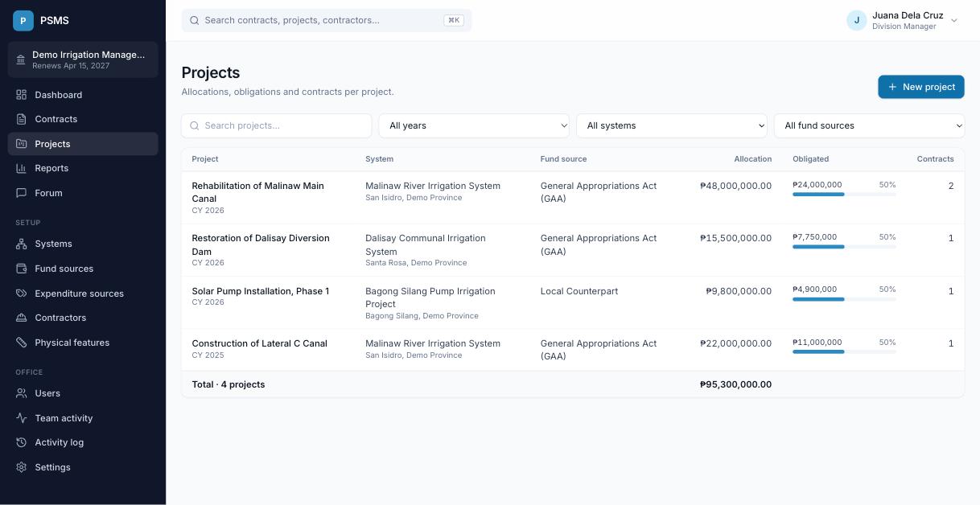Click the Systems network icon
Image resolution: width=980 pixels, height=505 pixels.
(x=22, y=244)
